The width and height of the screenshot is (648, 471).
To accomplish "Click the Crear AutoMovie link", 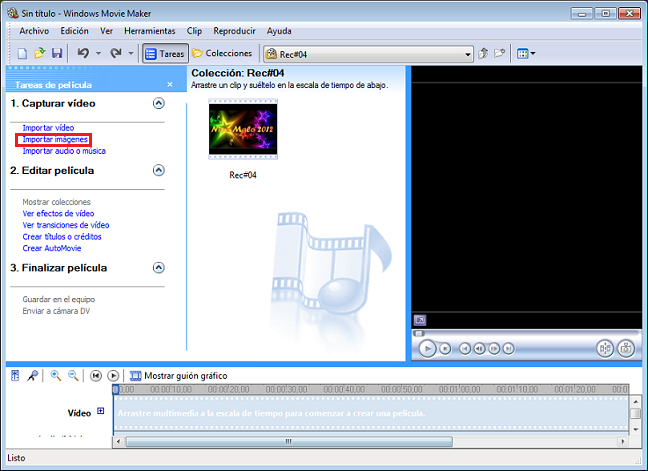I will pyautogui.click(x=52, y=248).
